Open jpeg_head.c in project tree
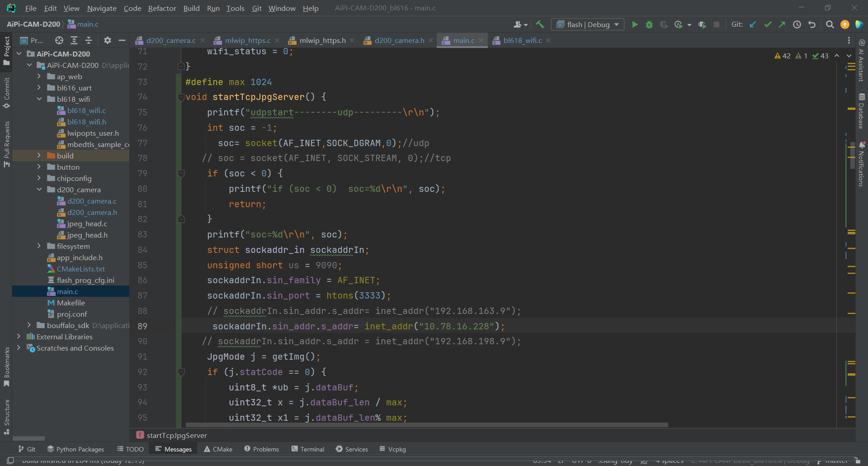Screen dimensions: 868x466 (x=87, y=223)
